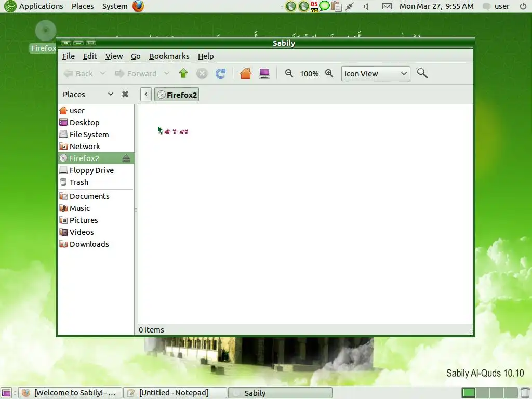The height and width of the screenshot is (399, 532).
Task: Select Downloads bookmark in the sidebar
Action: click(x=96, y=244)
